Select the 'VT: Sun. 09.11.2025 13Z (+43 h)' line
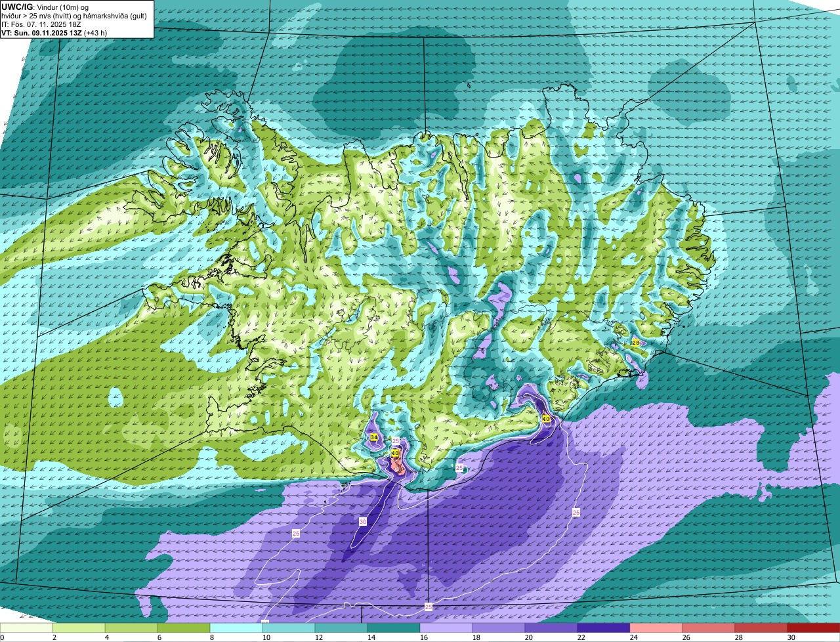This screenshot has width=840, height=642. coord(54,32)
